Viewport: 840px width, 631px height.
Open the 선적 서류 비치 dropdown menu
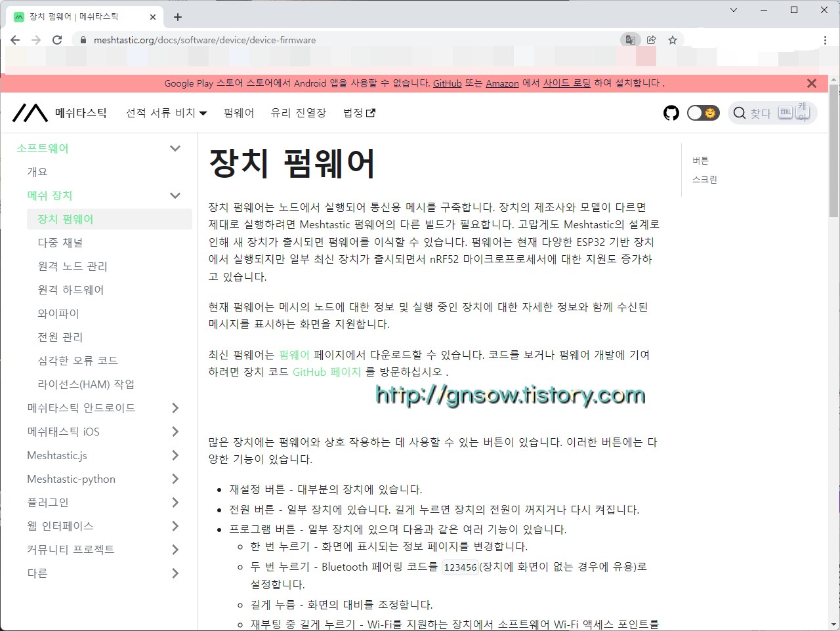click(166, 113)
